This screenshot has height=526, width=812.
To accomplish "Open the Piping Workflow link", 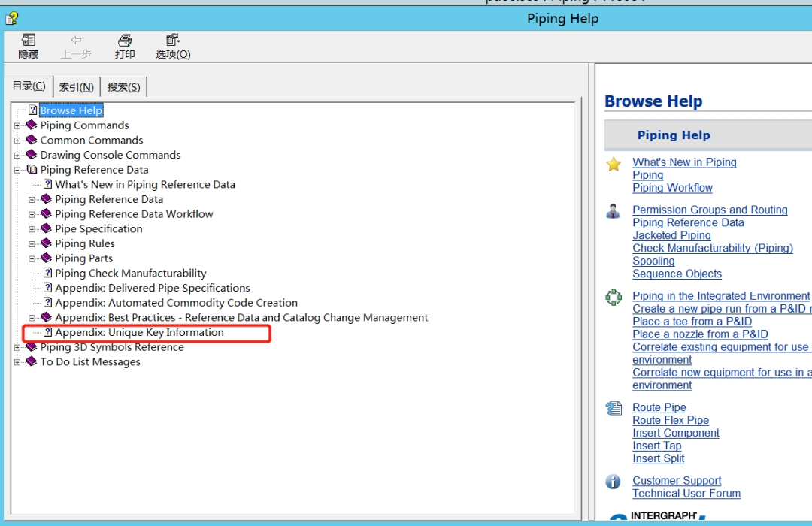I will [672, 187].
